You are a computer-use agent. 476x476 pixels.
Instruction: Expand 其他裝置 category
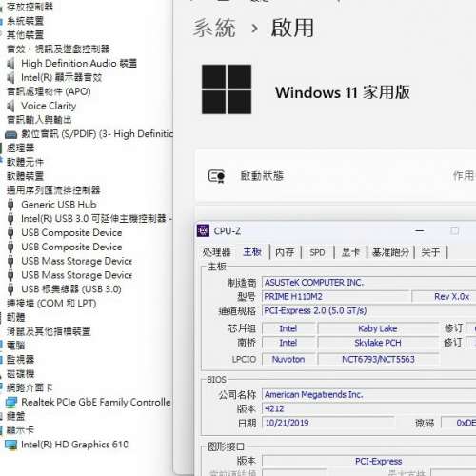25,35
